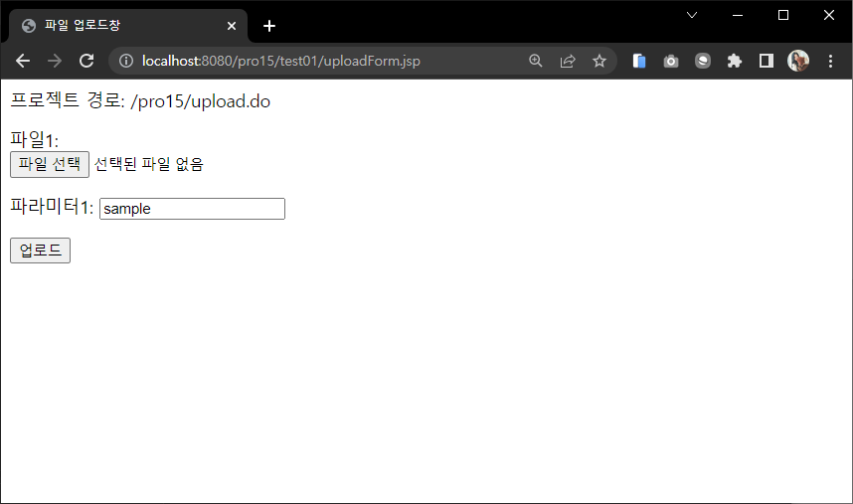Close the 파일 업로드창 tab
The width and height of the screenshot is (853, 504).
(x=232, y=26)
